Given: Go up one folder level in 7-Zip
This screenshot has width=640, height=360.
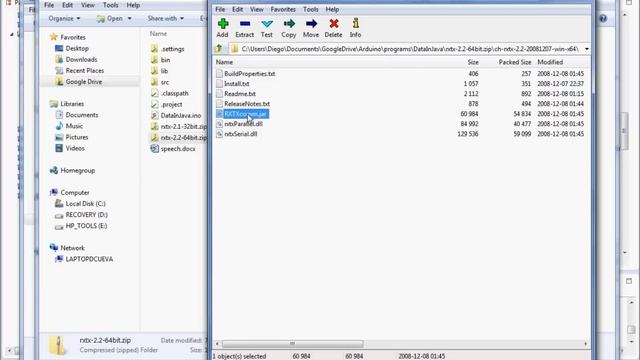Looking at the screenshot, I should (x=219, y=49).
